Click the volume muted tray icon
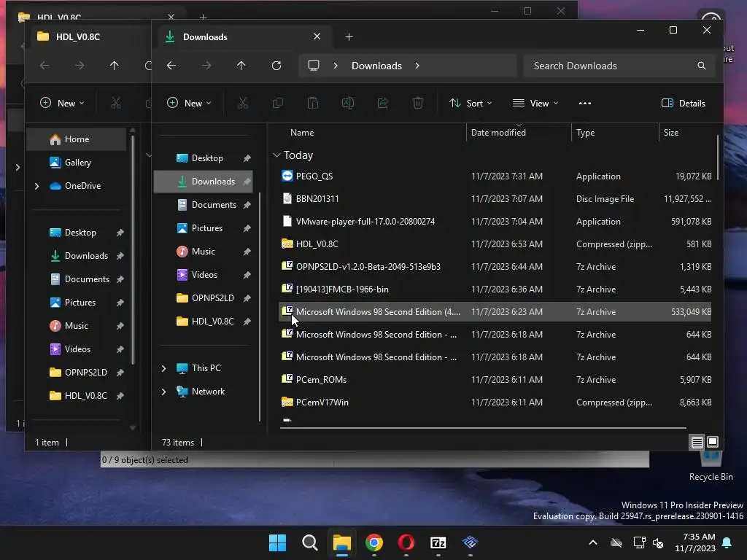Viewport: 747px width, 560px height. (658, 542)
